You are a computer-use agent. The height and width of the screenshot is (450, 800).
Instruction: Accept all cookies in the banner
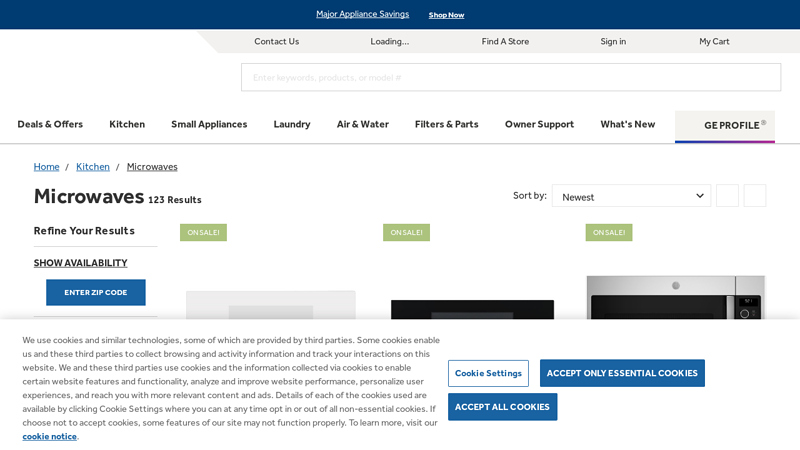click(x=502, y=407)
